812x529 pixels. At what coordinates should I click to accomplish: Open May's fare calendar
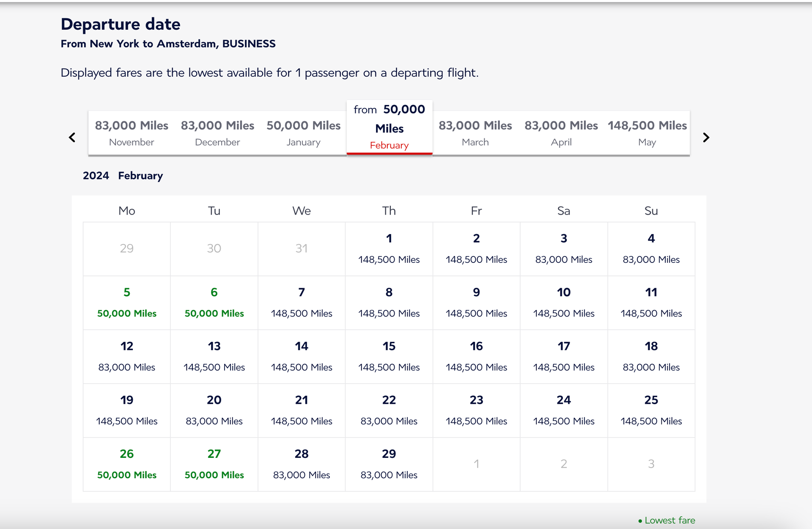click(647, 132)
